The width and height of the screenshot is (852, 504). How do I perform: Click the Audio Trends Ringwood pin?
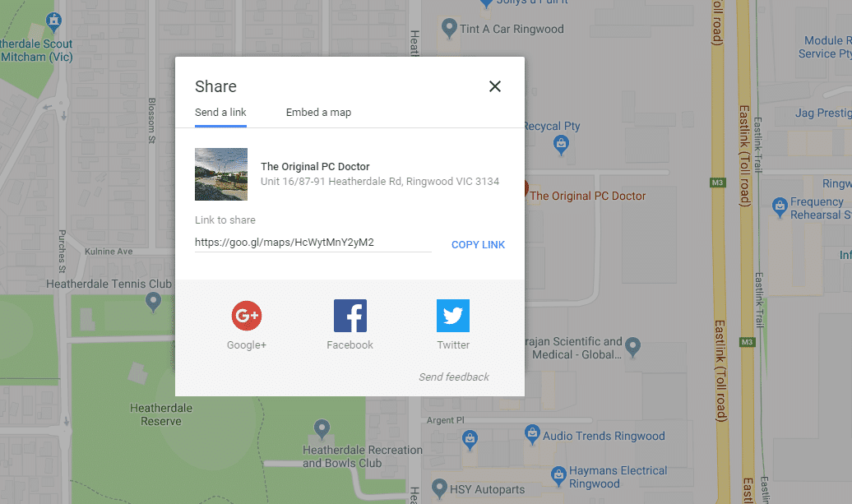coord(534,435)
